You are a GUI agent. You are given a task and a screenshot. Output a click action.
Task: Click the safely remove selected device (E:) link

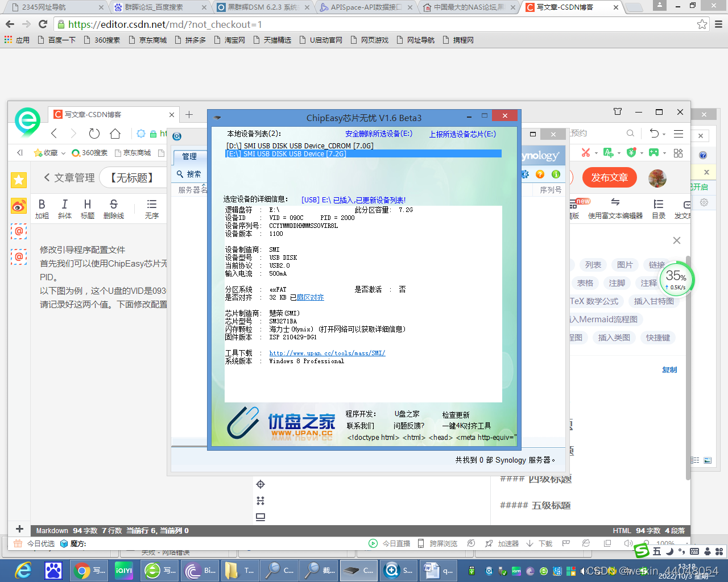[379, 134]
